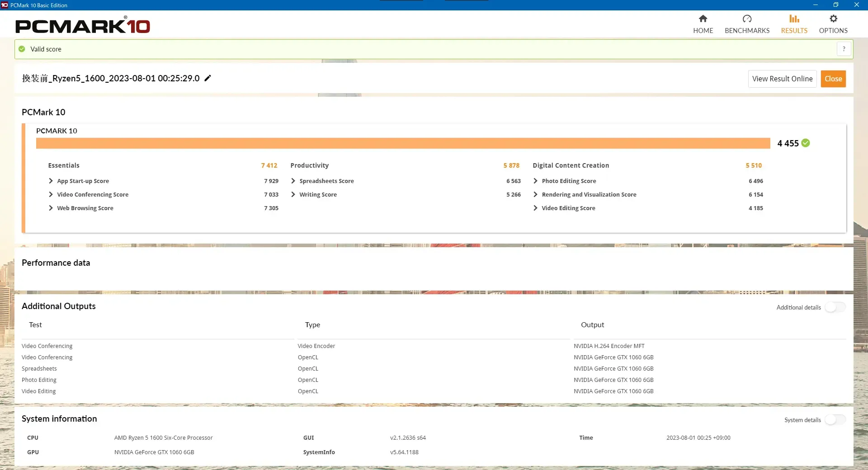Screen dimensions: 868x470
Task: Turn on the System details toggle
Action: point(835,420)
